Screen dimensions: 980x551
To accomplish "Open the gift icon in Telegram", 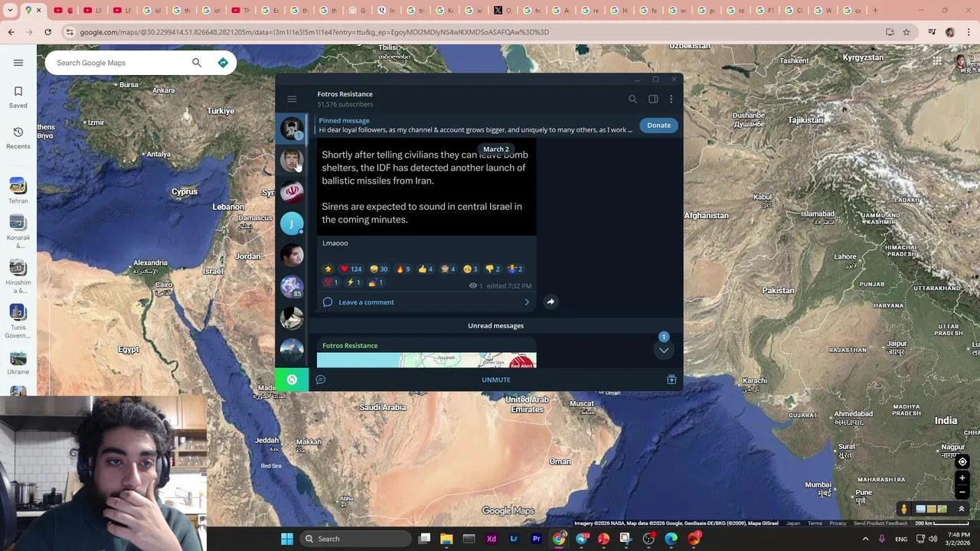I will point(671,380).
